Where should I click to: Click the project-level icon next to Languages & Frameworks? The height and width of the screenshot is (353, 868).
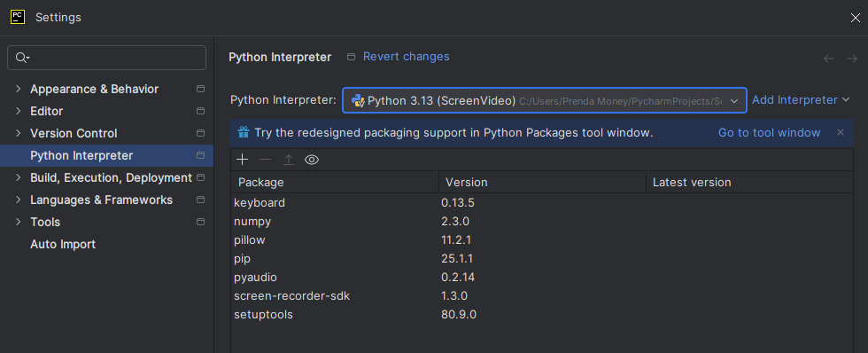click(x=200, y=200)
